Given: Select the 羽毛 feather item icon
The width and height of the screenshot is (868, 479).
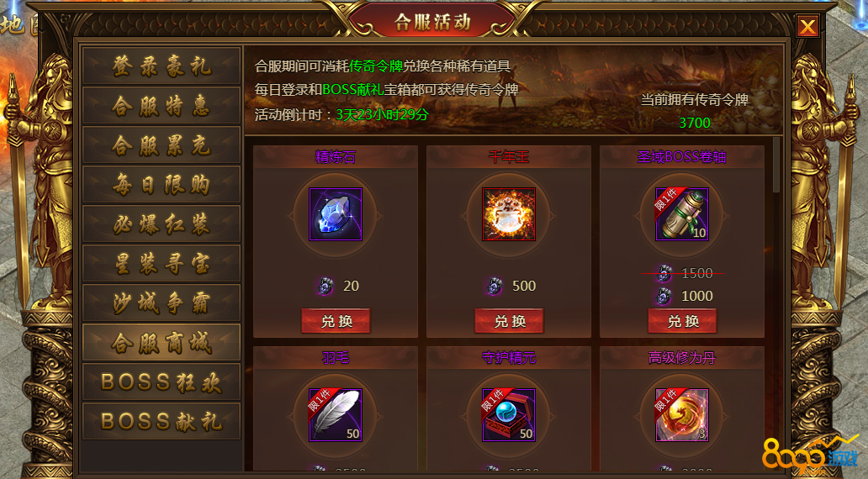Looking at the screenshot, I should [x=336, y=415].
